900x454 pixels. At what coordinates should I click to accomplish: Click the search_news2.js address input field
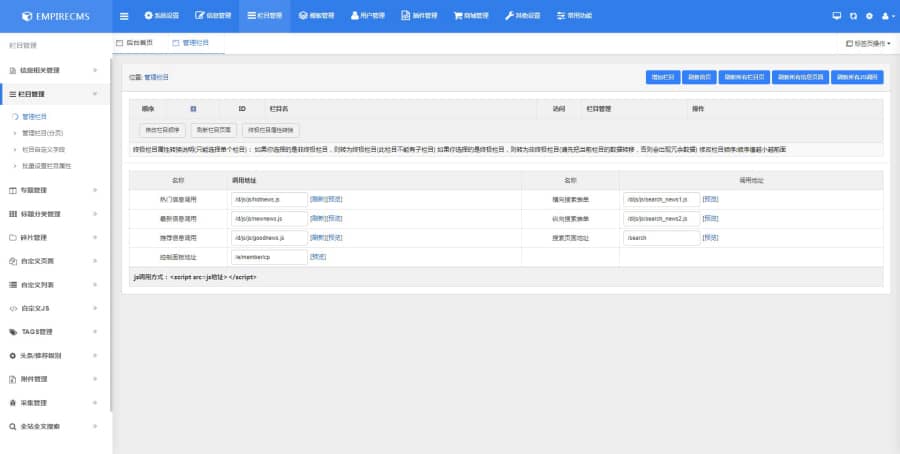pos(662,219)
